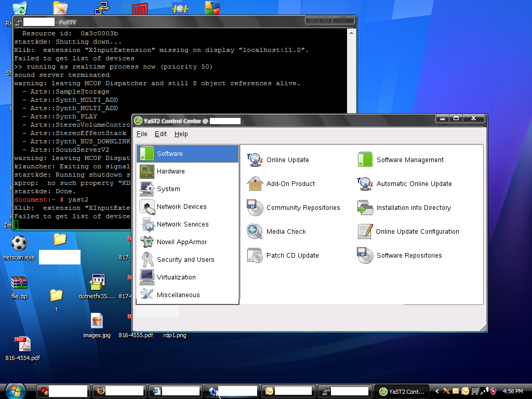The height and width of the screenshot is (399, 532).
Task: Select the folder named t on desktop
Action: [56, 300]
